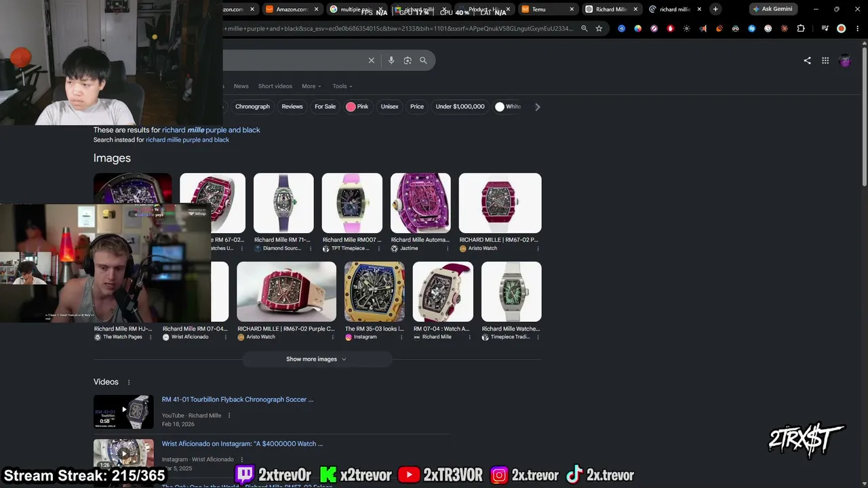Close the second Amazon.com tab
This screenshot has width=868, height=488.
tap(316, 9)
